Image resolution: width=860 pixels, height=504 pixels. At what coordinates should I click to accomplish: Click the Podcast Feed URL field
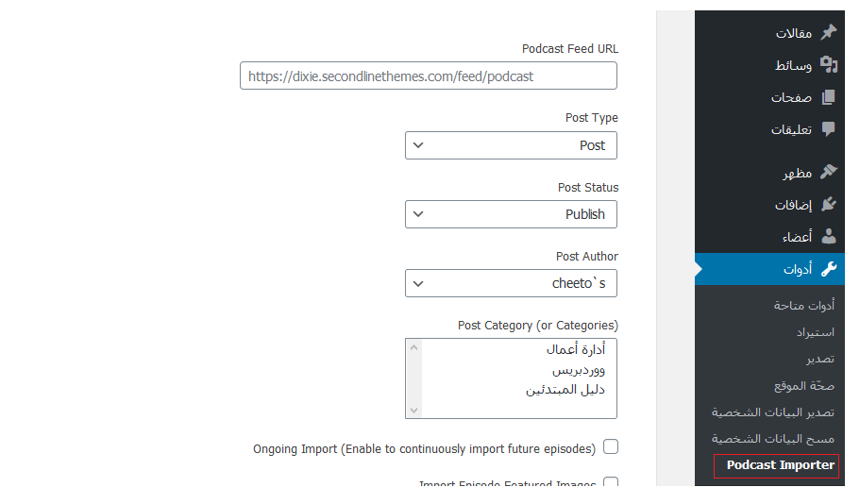click(x=429, y=76)
